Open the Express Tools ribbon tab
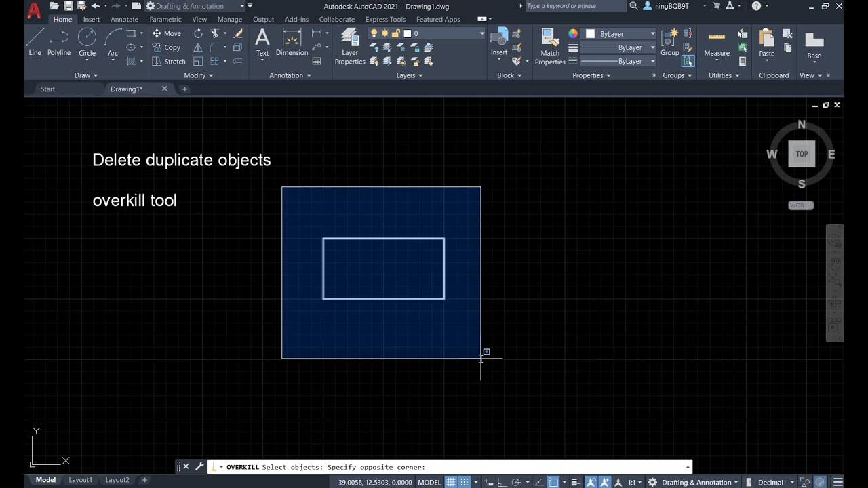868x488 pixels. (385, 19)
